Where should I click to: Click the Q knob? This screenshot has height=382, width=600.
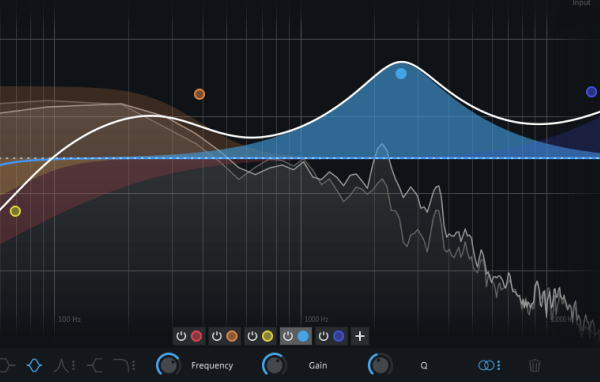click(x=380, y=365)
